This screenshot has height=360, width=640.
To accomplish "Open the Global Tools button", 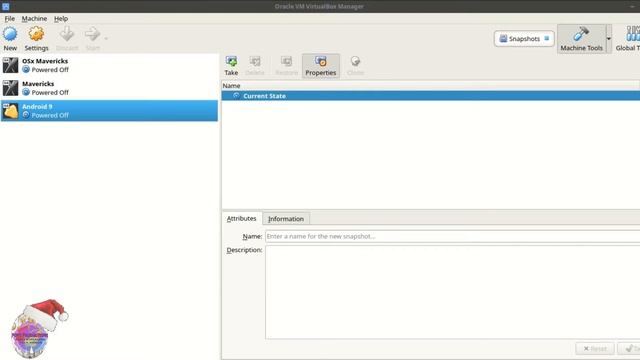I will tap(628, 39).
